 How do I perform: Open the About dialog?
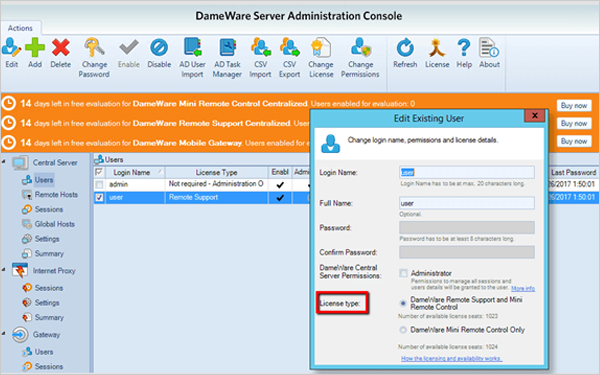489,53
